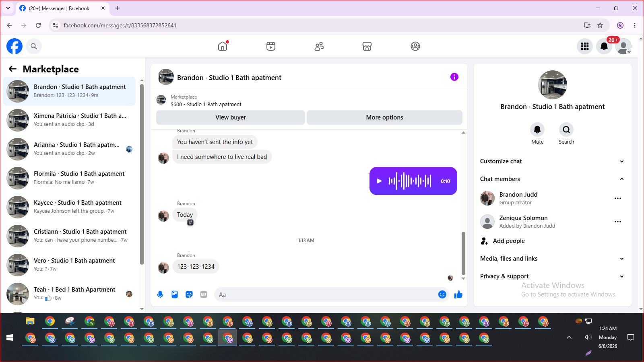Click the $600 Studio 1 Bath listing link
The image size is (644, 362).
(206, 104)
